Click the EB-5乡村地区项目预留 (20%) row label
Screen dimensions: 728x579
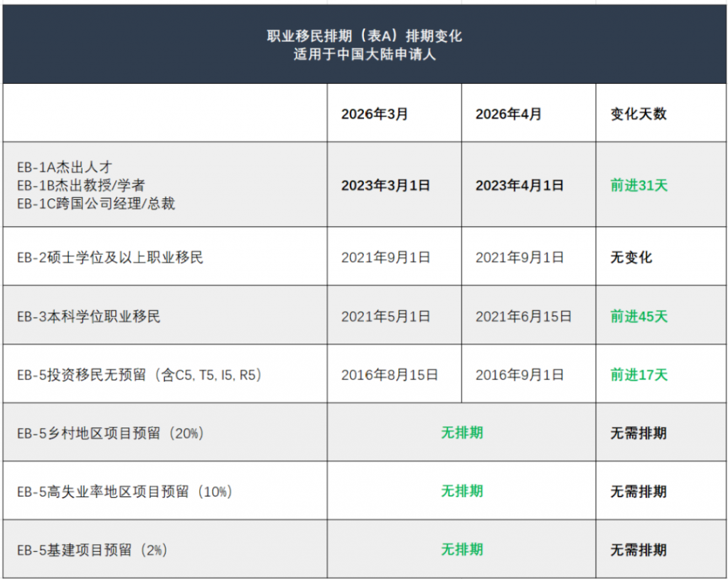110,433
